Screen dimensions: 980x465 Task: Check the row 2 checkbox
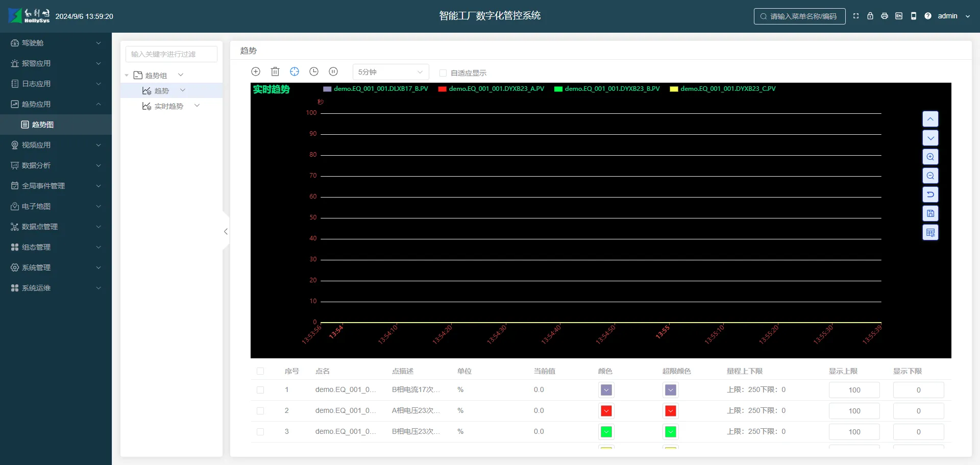[260, 411]
